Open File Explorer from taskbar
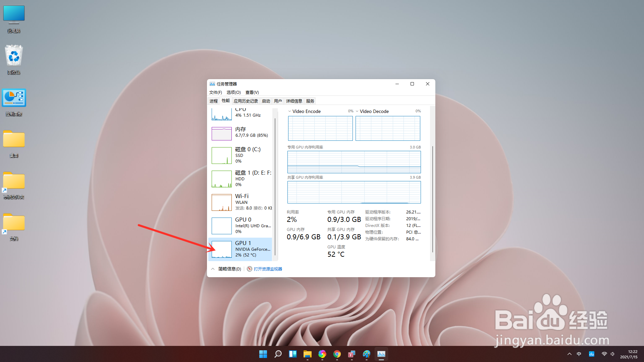This screenshot has width=644, height=362. click(x=308, y=354)
